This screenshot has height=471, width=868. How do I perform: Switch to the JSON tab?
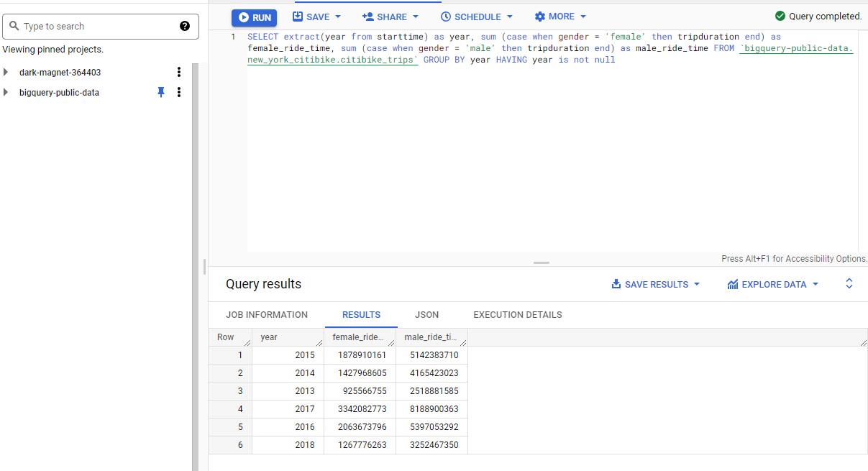(426, 315)
